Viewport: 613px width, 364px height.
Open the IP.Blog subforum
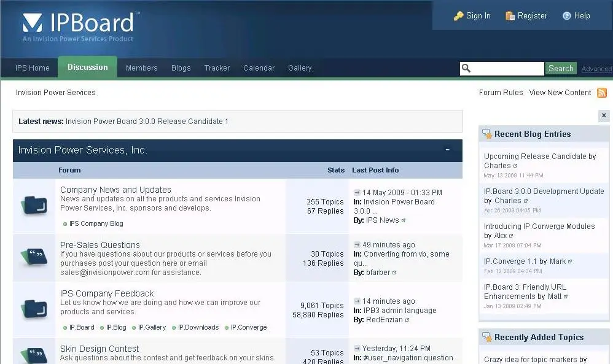click(116, 327)
